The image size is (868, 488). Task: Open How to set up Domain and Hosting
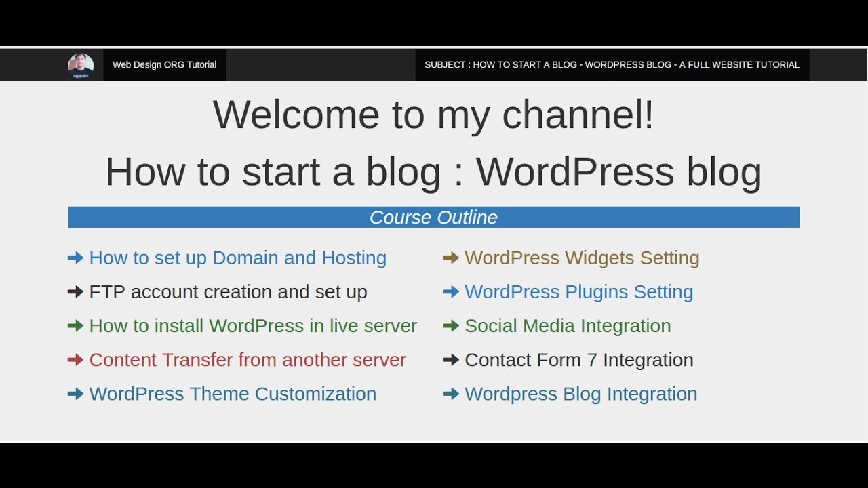(238, 258)
